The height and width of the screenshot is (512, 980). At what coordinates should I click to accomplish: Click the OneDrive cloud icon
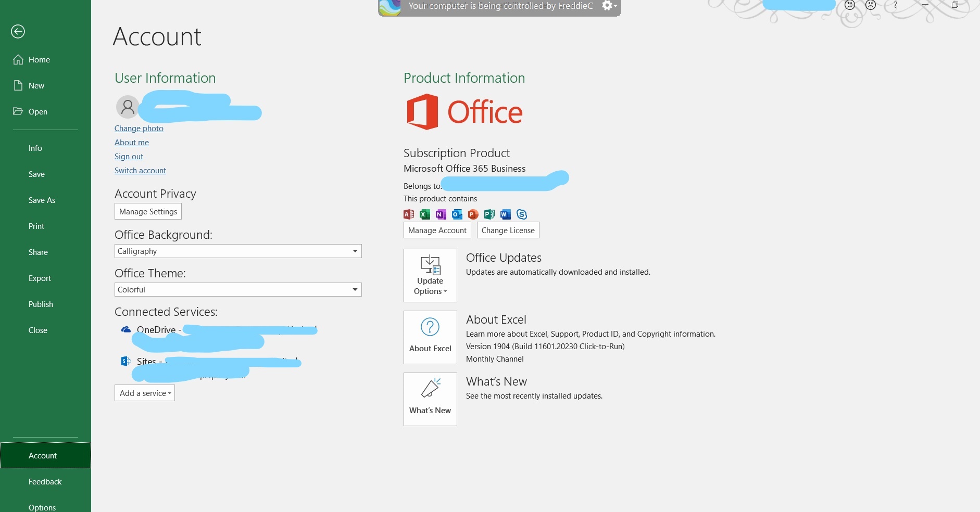[126, 329]
